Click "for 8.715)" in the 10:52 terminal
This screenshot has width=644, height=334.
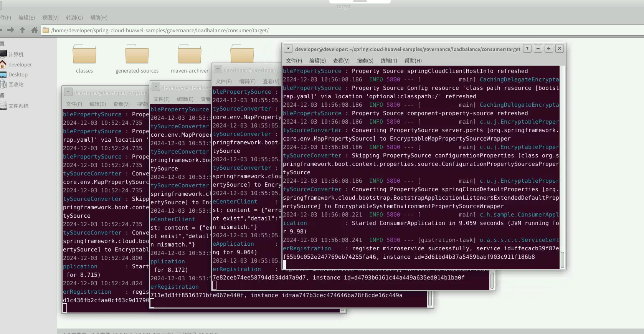point(83,275)
